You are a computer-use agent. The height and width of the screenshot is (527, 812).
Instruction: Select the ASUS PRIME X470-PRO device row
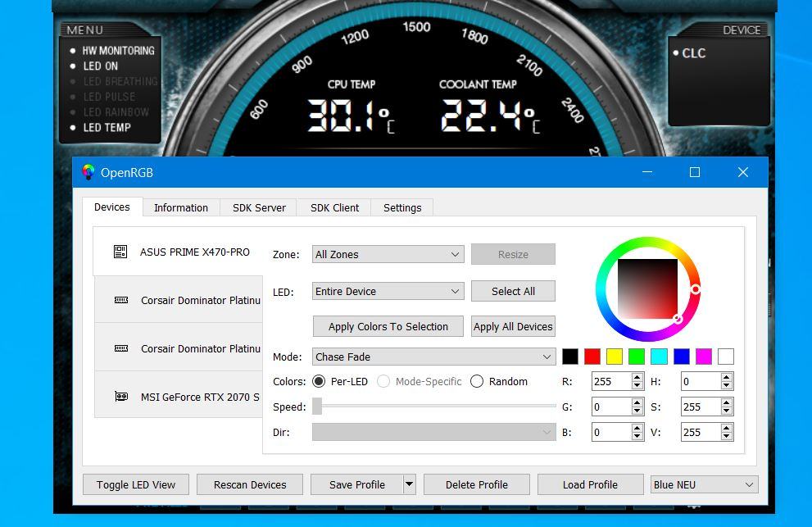(x=178, y=252)
